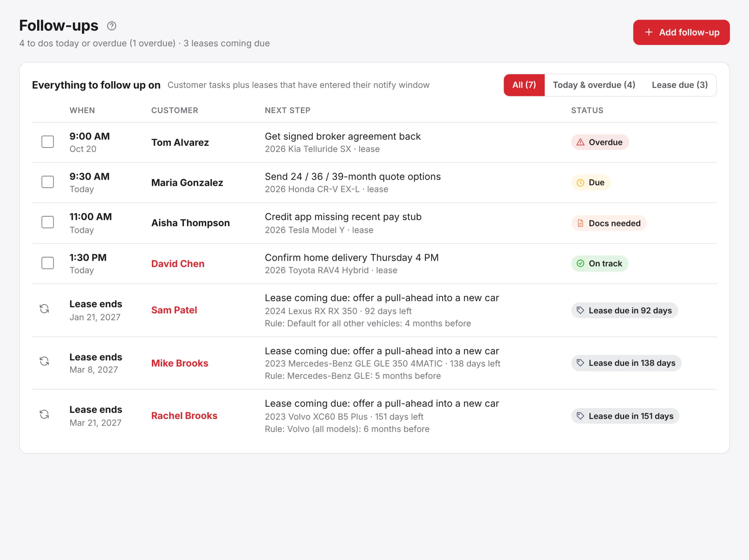The width and height of the screenshot is (749, 560).
Task: Open Rachel Brooks customer link
Action: (x=184, y=416)
